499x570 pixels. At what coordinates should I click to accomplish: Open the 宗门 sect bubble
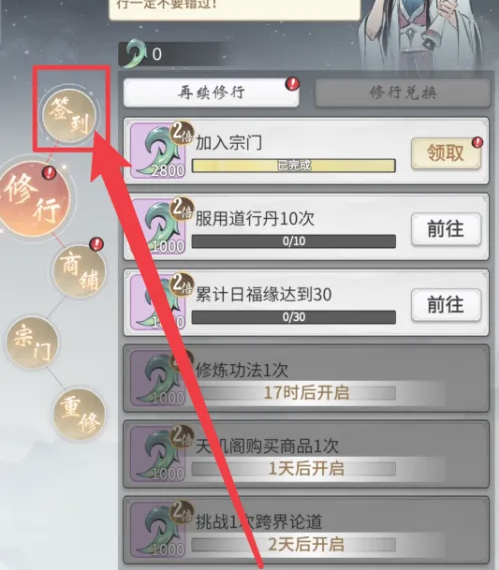coord(32,342)
